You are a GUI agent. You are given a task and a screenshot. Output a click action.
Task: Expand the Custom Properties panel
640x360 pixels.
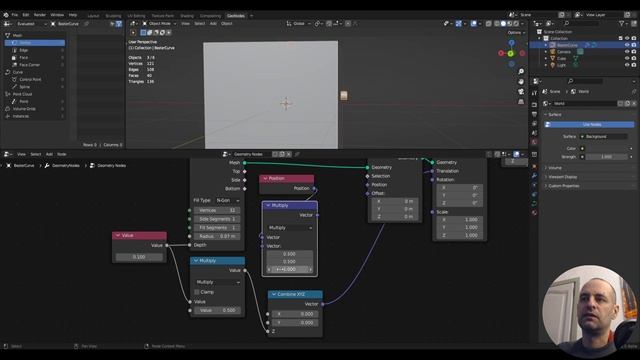(563, 186)
